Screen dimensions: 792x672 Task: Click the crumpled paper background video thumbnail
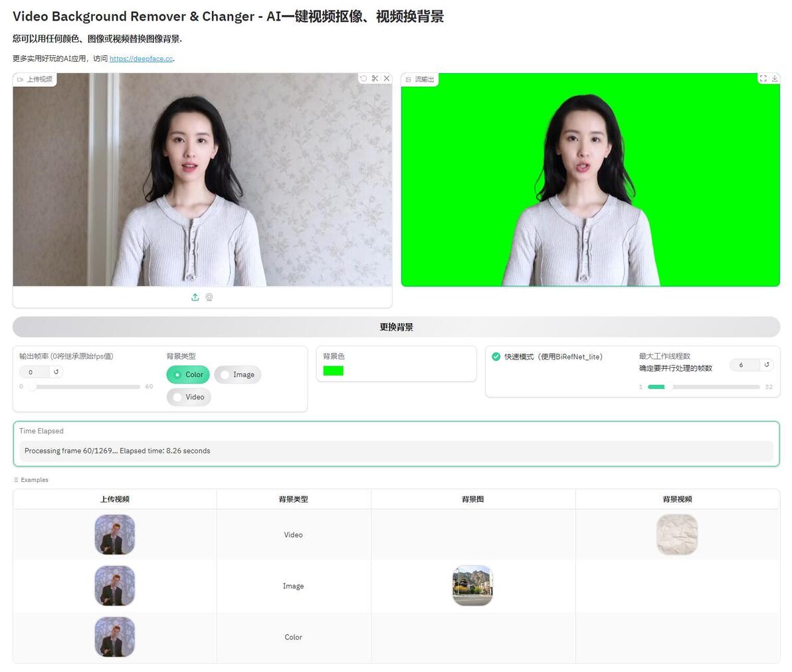coord(677,534)
